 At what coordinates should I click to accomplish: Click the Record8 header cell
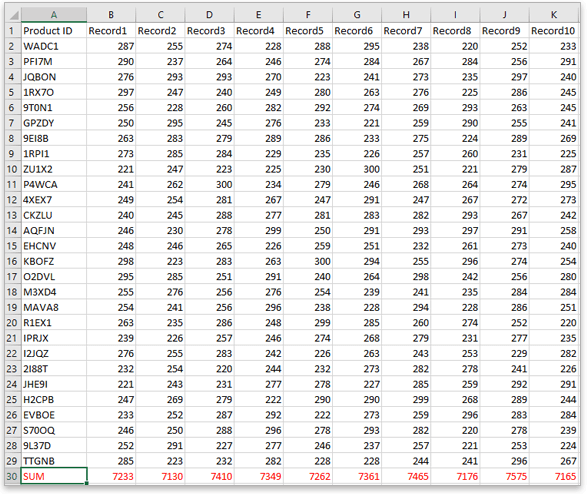pyautogui.click(x=455, y=31)
